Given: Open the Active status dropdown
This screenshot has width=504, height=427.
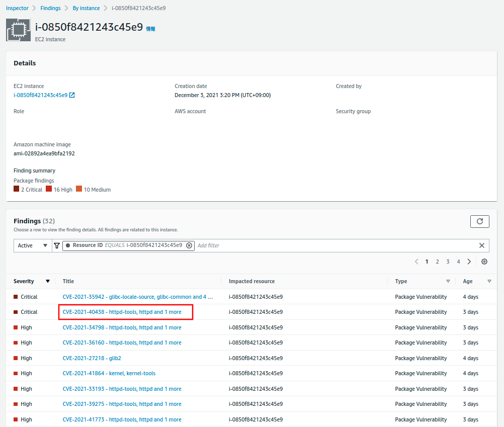Looking at the screenshot, I should click(x=33, y=245).
